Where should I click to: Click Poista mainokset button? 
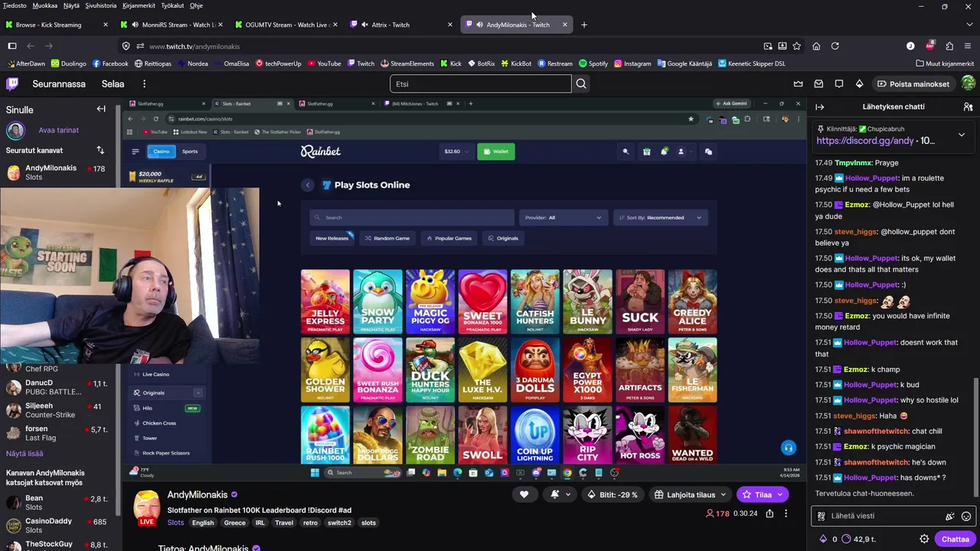(x=913, y=83)
